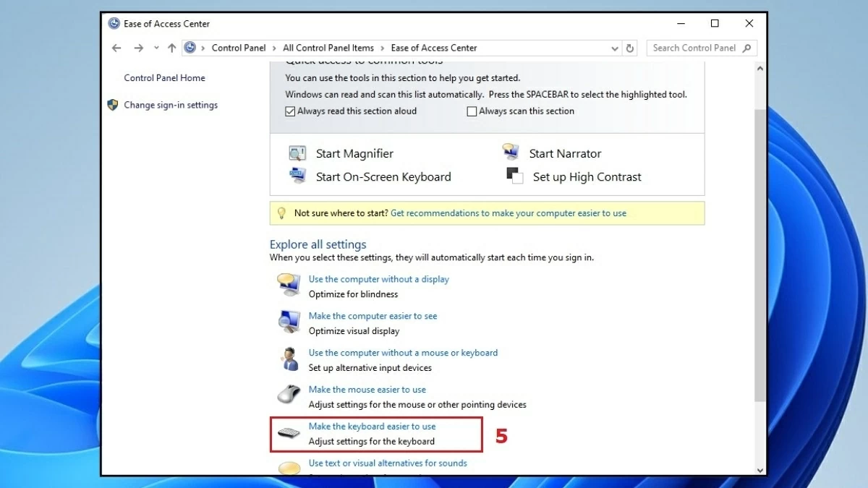868x488 pixels.
Task: Open Make the keyboard easier to use
Action: click(x=372, y=427)
